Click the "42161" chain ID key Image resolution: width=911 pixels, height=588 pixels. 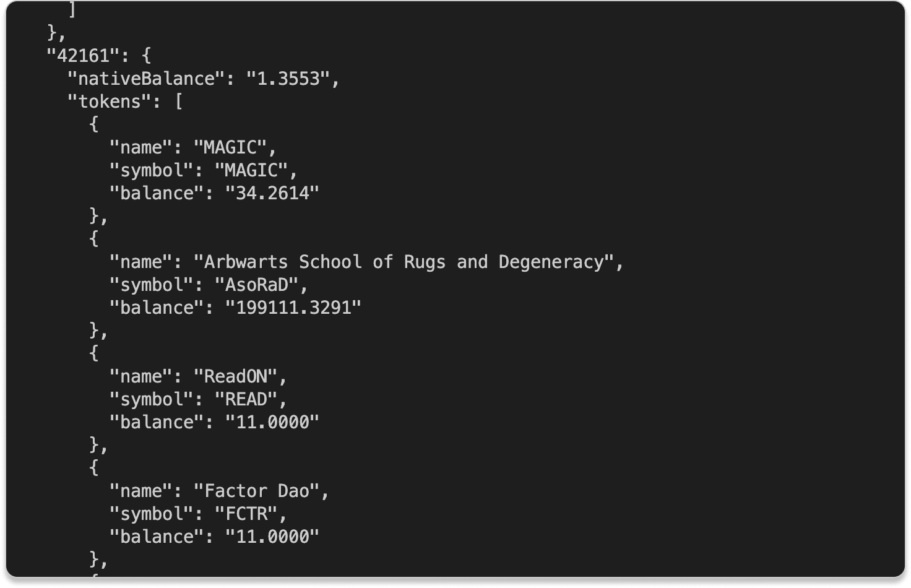point(83,56)
